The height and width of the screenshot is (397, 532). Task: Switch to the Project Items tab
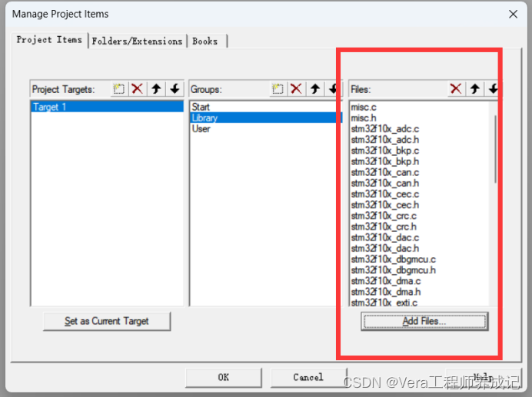49,40
